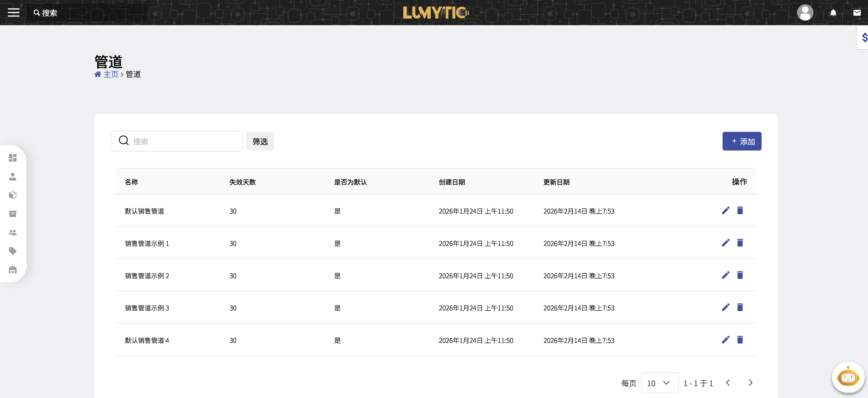Go to previous page with left arrow

(728, 383)
